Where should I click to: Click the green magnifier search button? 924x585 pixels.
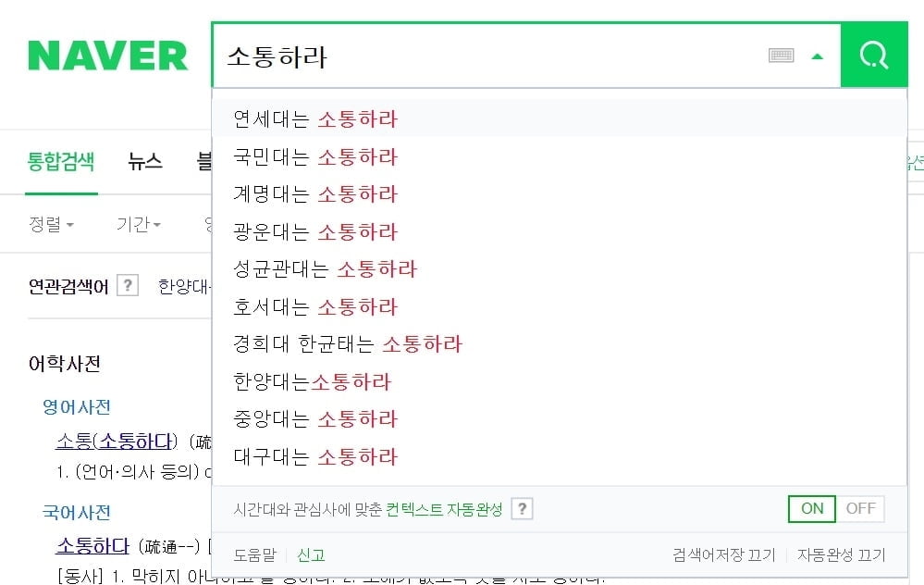[x=874, y=56]
